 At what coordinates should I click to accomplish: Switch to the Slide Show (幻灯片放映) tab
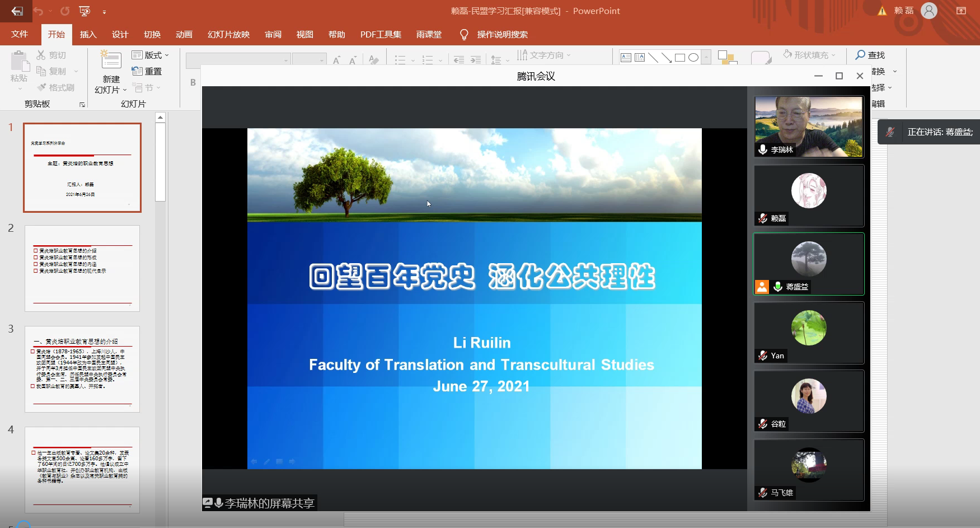(228, 35)
